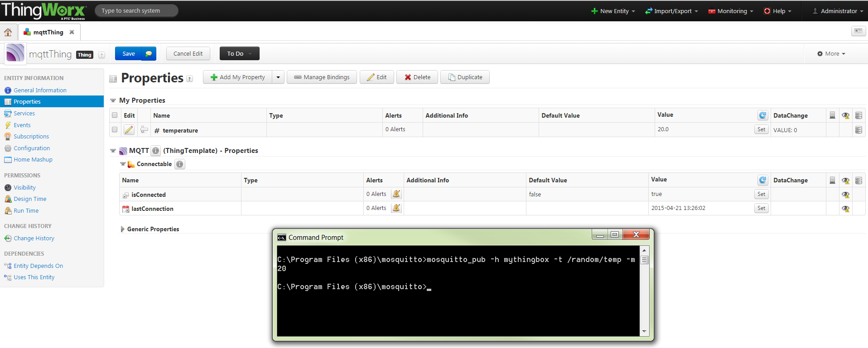Click the persistent column icon in Connectable header
The height and width of the screenshot is (348, 868).
832,180
